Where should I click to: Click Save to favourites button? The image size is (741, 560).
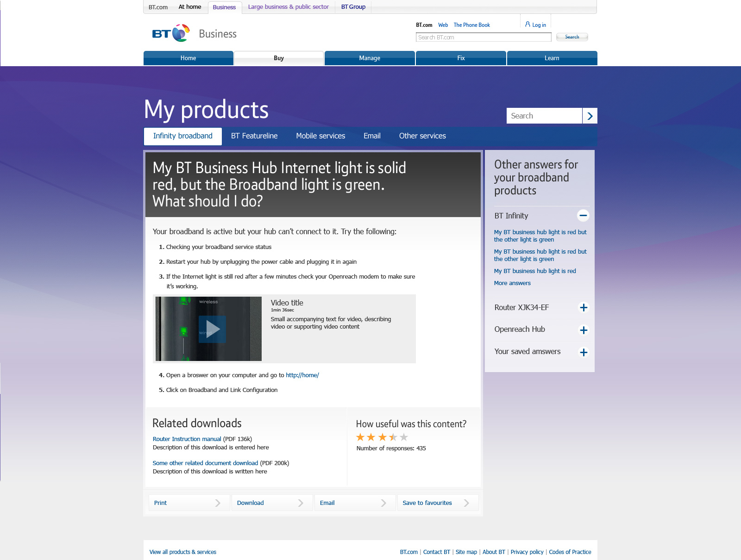pos(438,503)
